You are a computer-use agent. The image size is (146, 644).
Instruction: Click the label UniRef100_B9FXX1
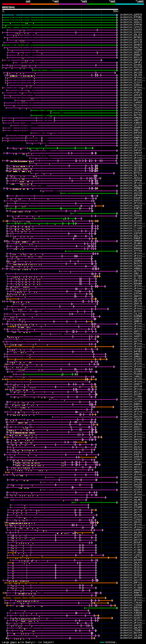tap(131, 583)
